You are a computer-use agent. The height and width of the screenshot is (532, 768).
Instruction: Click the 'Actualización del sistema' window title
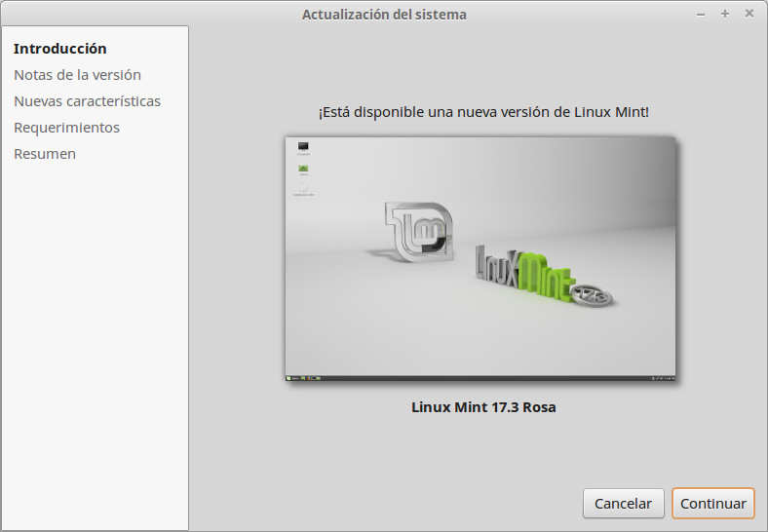point(384,15)
